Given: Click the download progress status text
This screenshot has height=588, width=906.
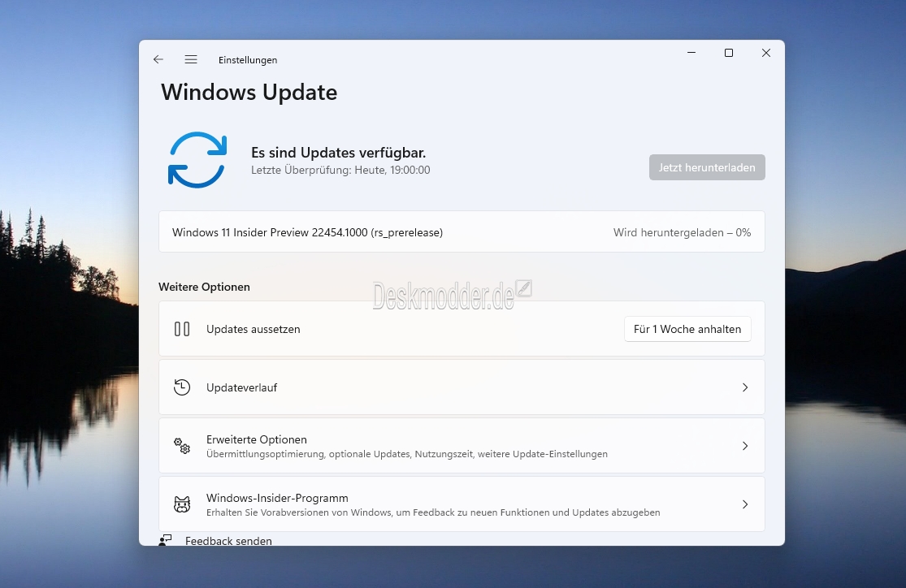Looking at the screenshot, I should point(682,233).
